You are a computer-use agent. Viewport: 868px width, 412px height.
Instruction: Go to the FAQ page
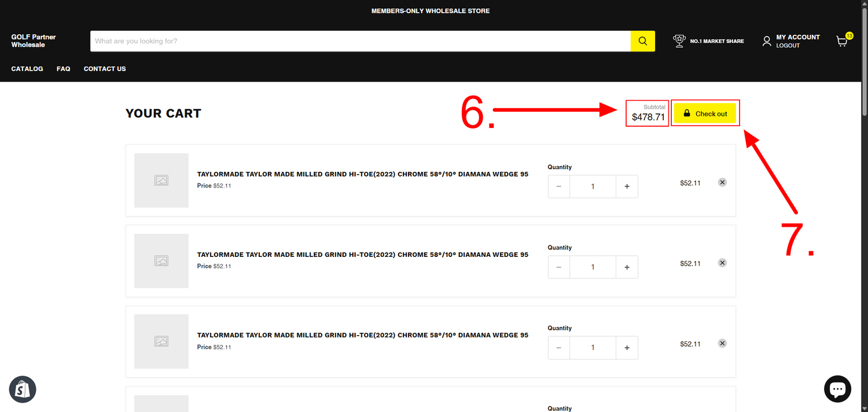pos(64,69)
